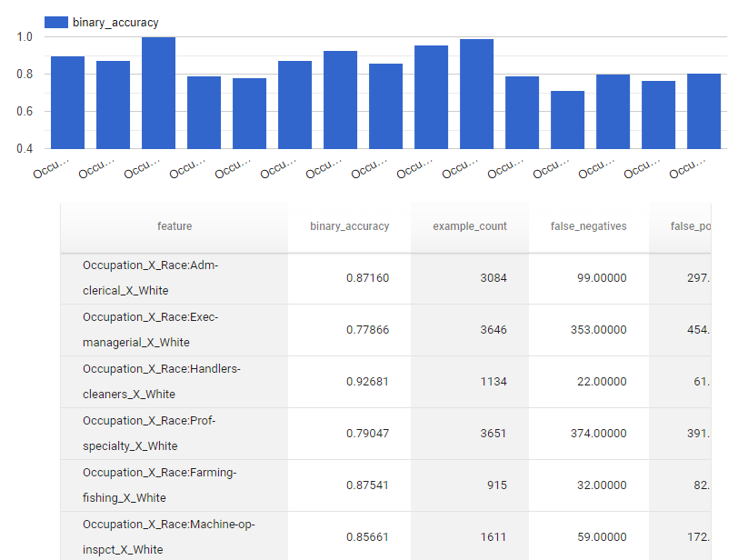Click the truncated false positives value 454.
Viewport: 738px width, 560px height.
698,330
